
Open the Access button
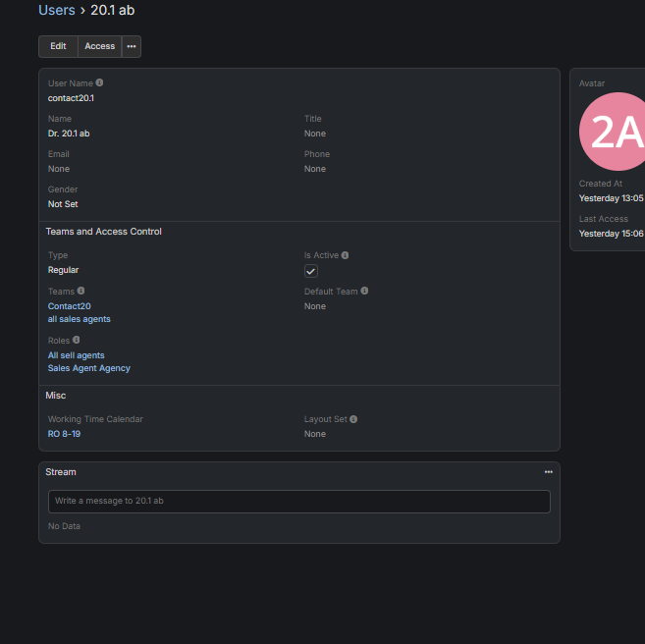99,46
